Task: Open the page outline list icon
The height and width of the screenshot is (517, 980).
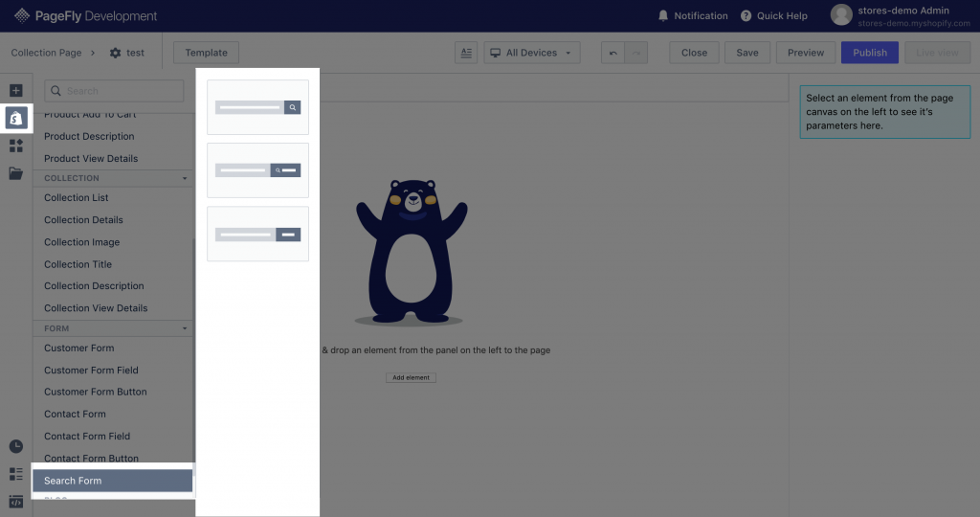Action: 16,474
